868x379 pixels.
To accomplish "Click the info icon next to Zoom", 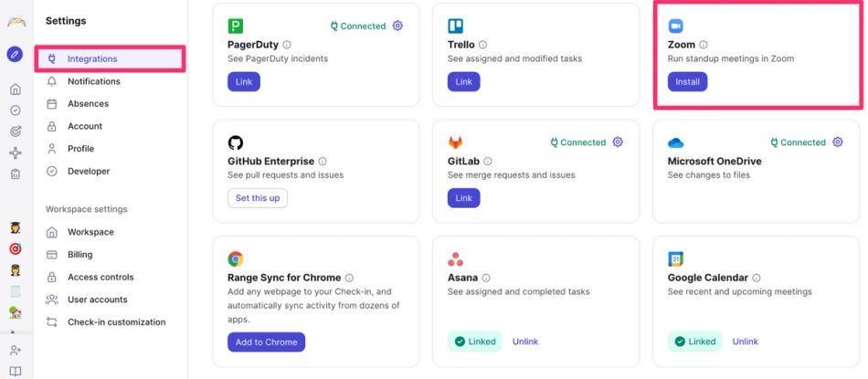I will 704,45.
